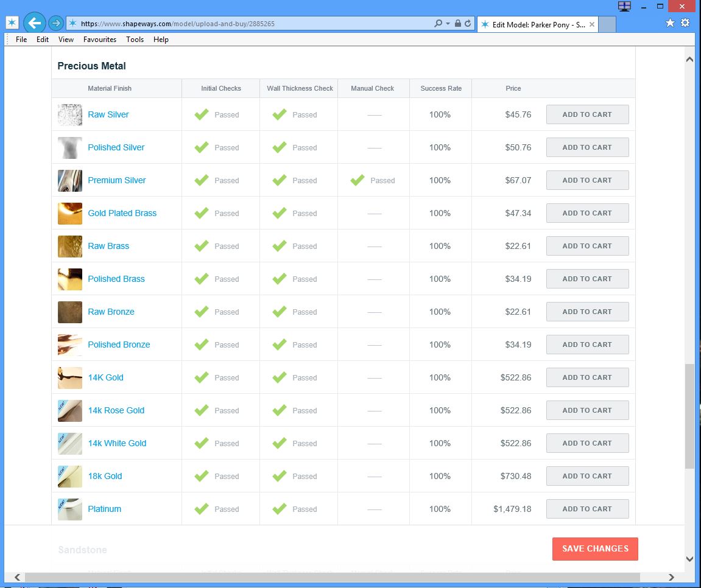Open the Platinum material link
This screenshot has height=588, width=701.
104,509
